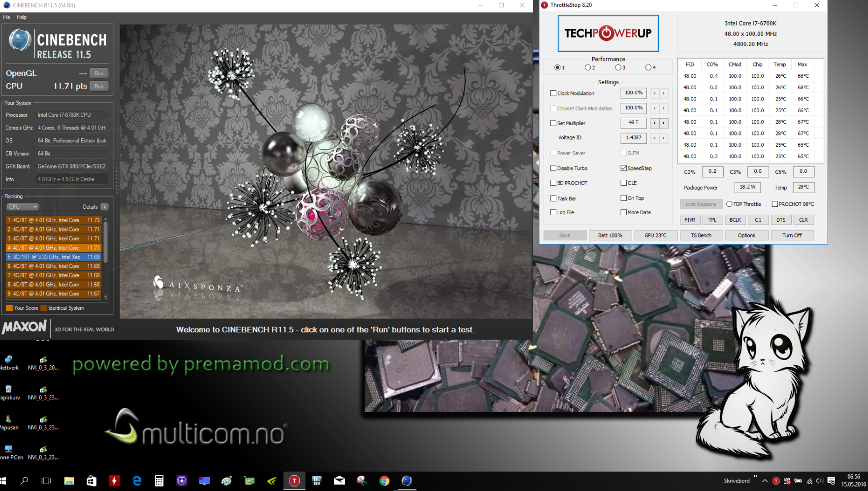This screenshot has width=868, height=491.
Task: Open File Explorer from the taskbar
Action: coord(69,481)
